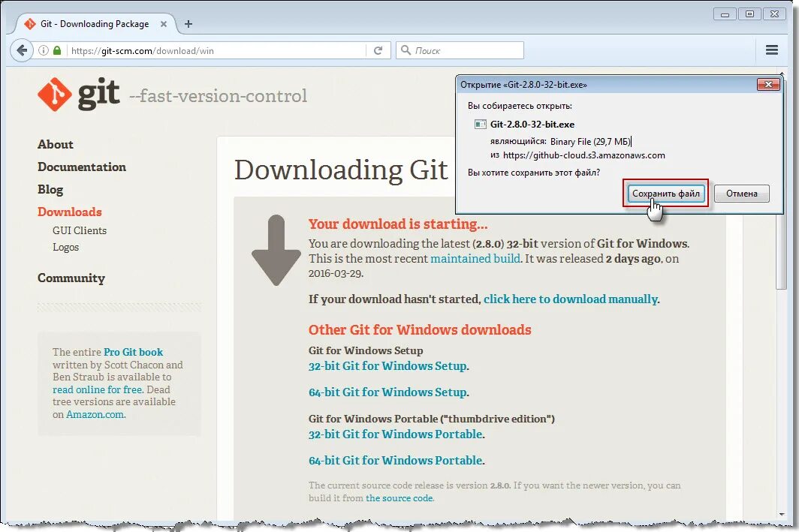
Task: Open 32-bit Git for Windows Setup link
Action: coord(387,366)
